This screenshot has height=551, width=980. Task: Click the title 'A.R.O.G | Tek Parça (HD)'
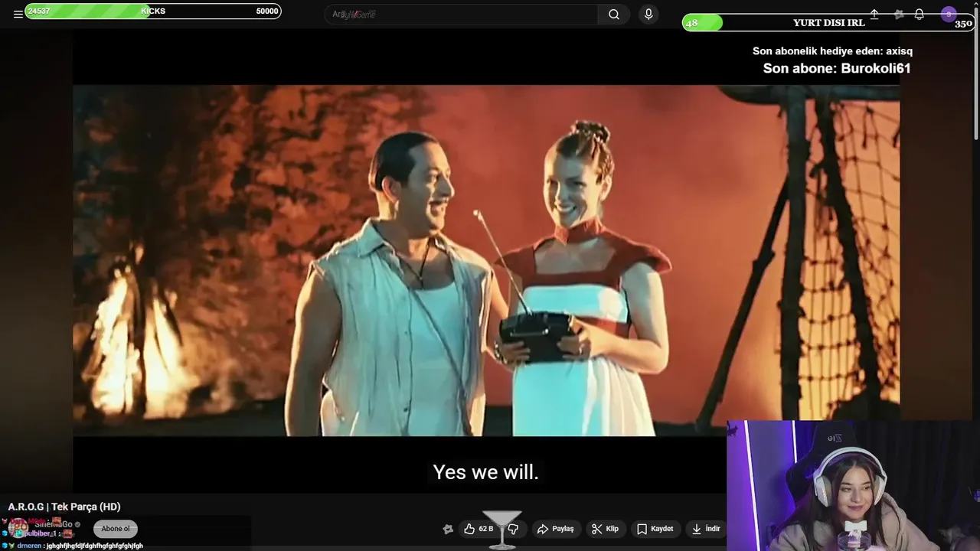pos(64,507)
